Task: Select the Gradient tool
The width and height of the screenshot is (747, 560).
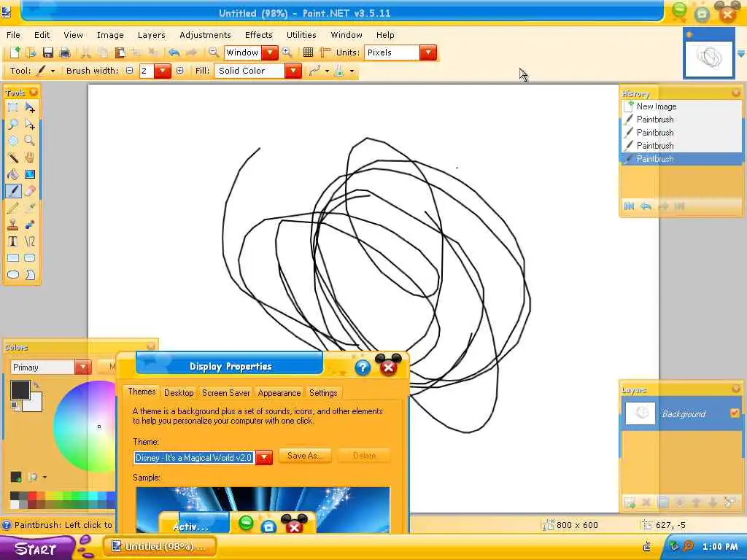Action: [x=30, y=174]
